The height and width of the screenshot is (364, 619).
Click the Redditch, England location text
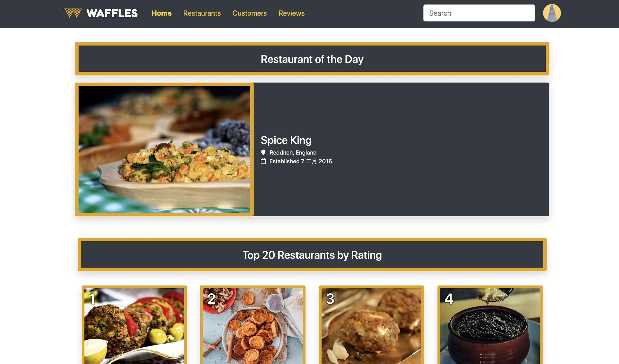pyautogui.click(x=293, y=153)
